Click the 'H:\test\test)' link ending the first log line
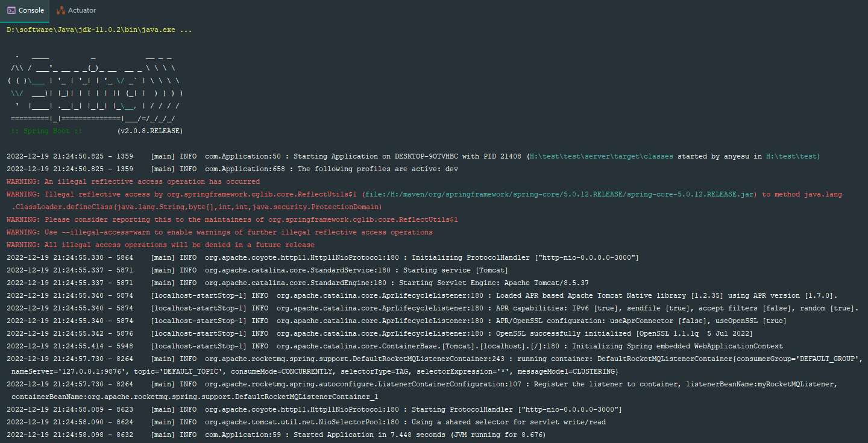Screen dimensions: 868x443 [x=793, y=156]
